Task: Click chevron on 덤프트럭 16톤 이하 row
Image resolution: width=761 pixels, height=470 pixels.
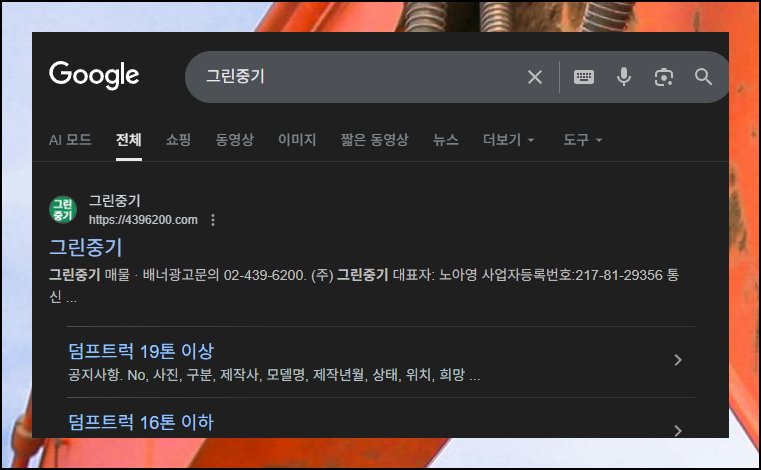Action: point(678,430)
